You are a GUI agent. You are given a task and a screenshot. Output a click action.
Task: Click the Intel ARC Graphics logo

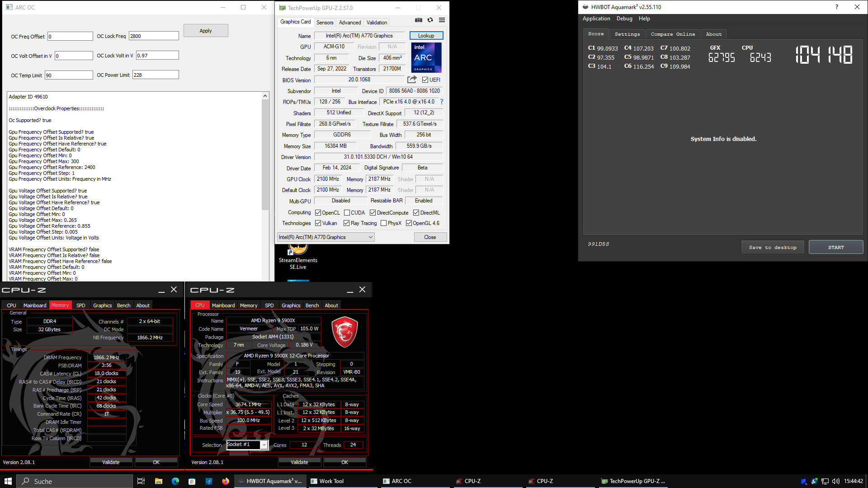tap(426, 57)
